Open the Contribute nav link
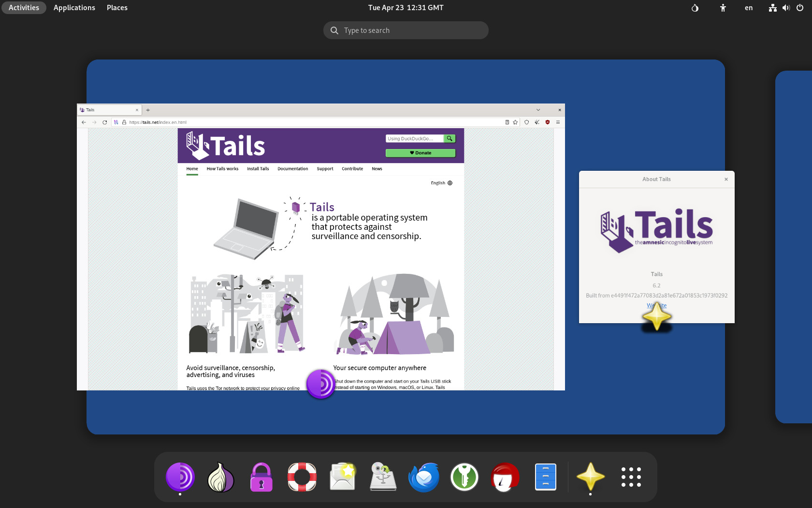 pyautogui.click(x=352, y=169)
